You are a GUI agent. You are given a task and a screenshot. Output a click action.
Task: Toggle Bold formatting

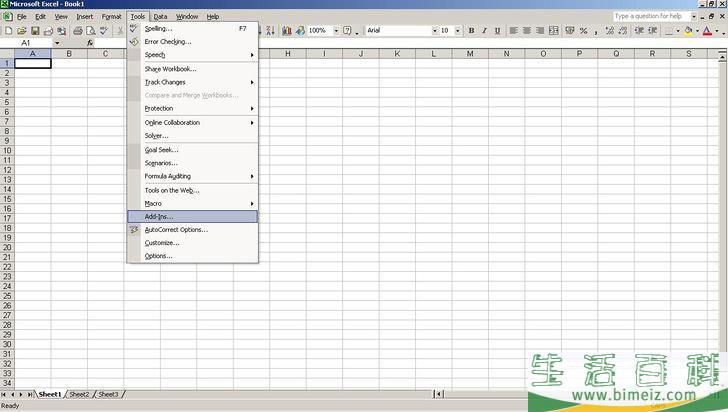(x=472, y=31)
